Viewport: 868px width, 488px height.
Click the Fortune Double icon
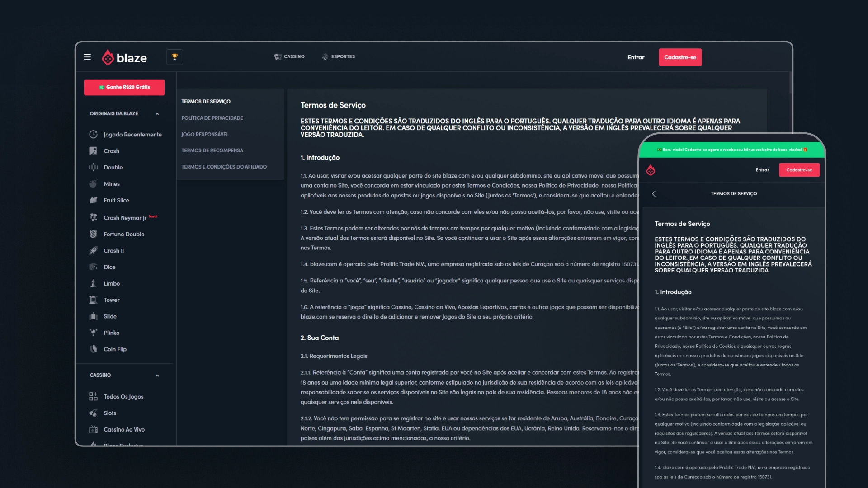tap(93, 234)
